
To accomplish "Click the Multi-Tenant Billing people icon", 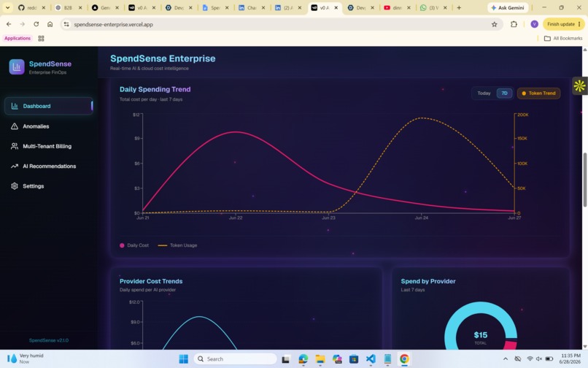I will point(15,146).
